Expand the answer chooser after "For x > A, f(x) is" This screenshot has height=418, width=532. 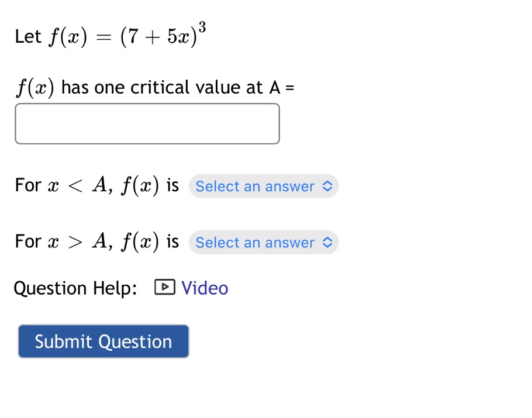pyautogui.click(x=263, y=242)
